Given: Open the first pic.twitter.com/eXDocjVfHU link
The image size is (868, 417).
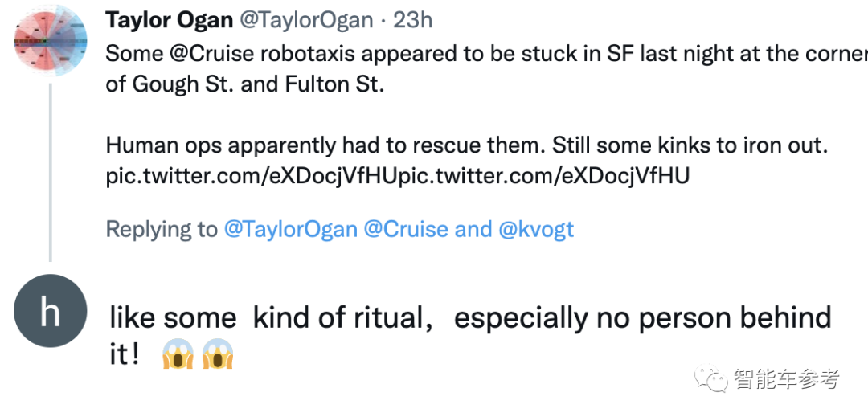Looking at the screenshot, I should coord(252,176).
